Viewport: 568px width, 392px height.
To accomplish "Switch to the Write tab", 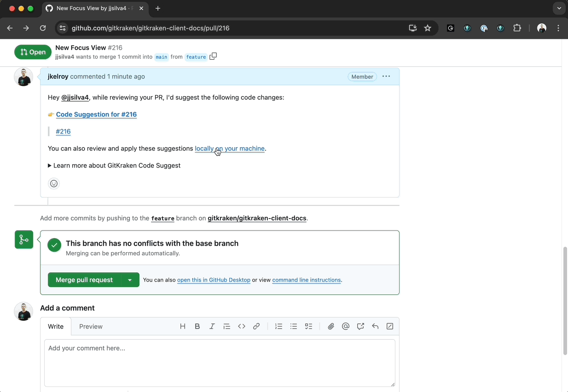I will (x=56, y=326).
